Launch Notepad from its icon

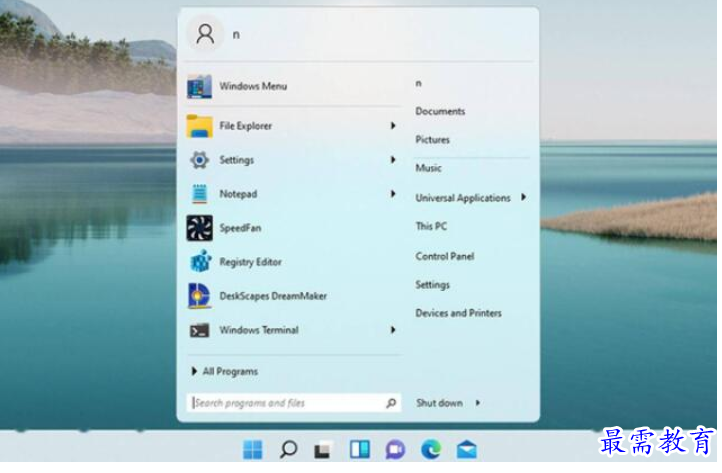pyautogui.click(x=199, y=194)
